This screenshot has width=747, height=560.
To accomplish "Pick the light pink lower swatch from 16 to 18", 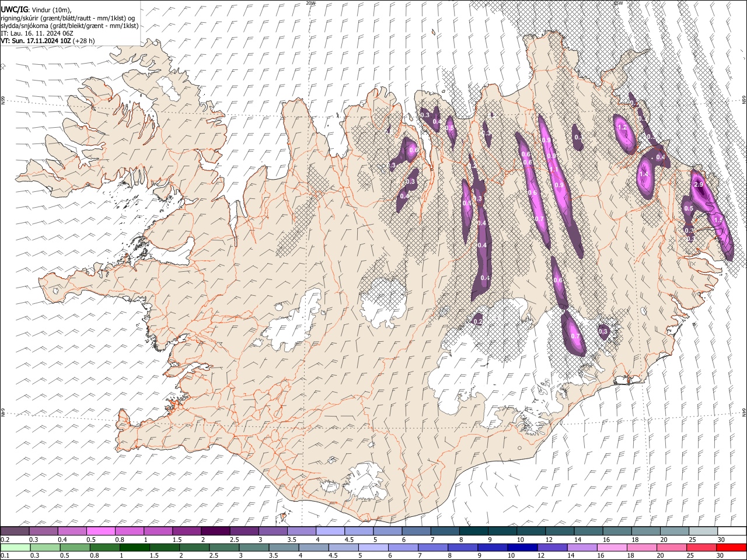I will click(613, 548).
